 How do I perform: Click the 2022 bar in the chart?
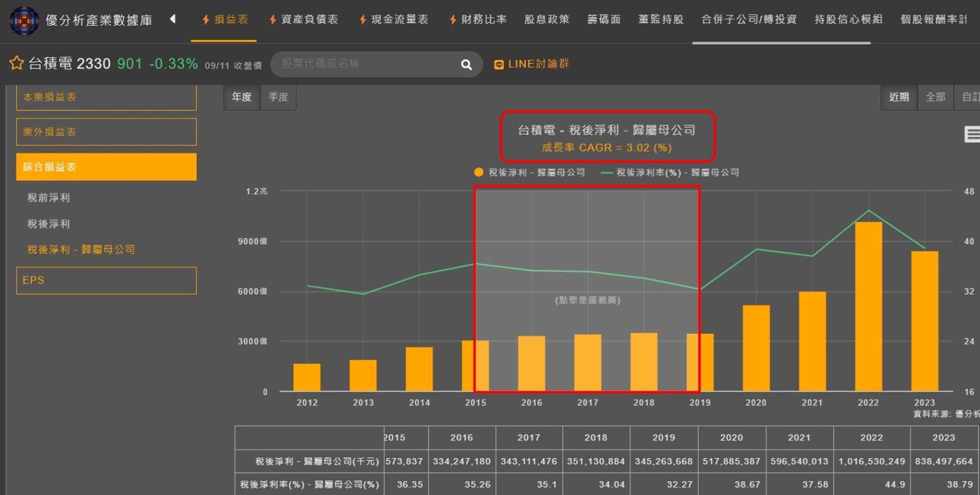pos(868,307)
